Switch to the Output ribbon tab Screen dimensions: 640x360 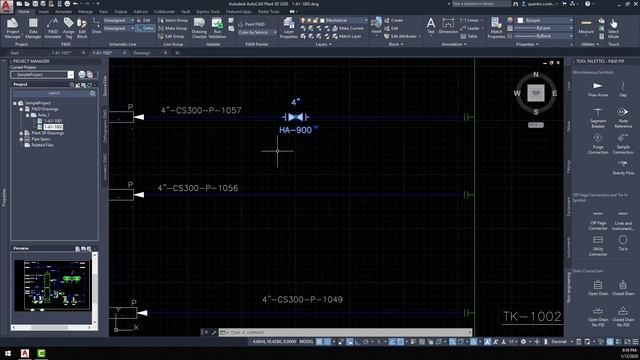tap(120, 12)
